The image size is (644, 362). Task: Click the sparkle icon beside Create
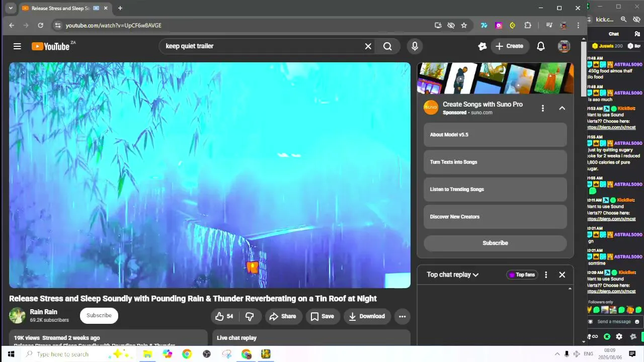coord(482,46)
